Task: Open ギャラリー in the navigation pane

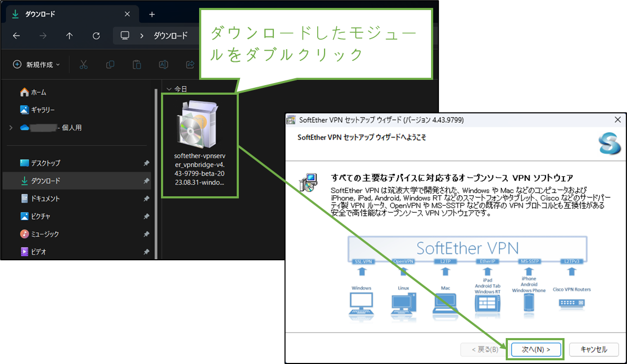Action: click(x=37, y=110)
